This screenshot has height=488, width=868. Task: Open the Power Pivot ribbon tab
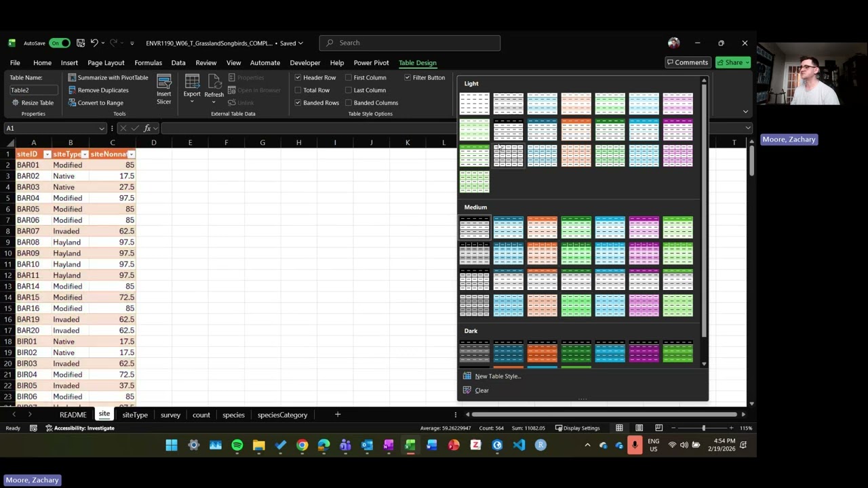(371, 62)
